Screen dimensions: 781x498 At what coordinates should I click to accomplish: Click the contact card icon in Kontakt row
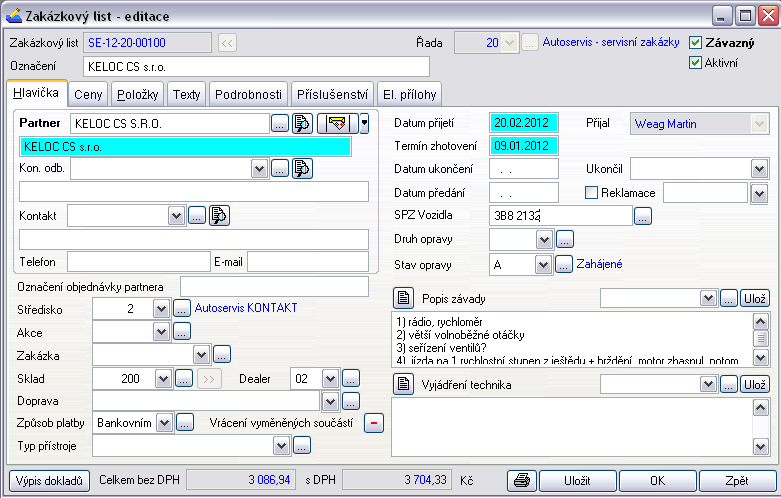click(x=219, y=215)
